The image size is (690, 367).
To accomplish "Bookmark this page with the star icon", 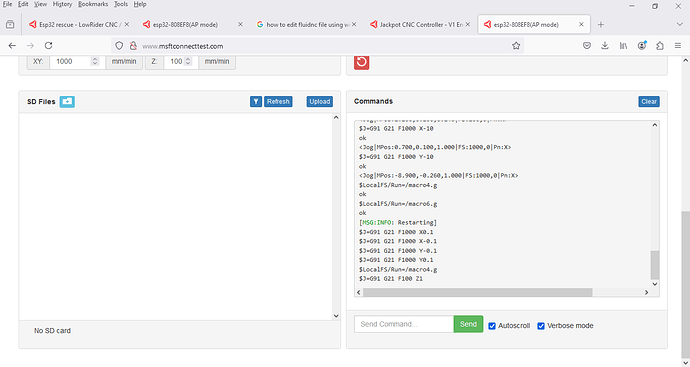I will tap(516, 46).
